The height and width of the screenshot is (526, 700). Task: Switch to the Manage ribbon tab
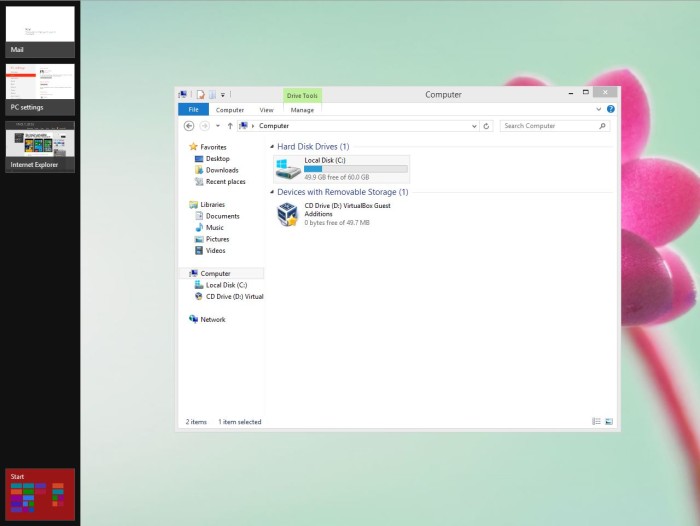pyautogui.click(x=302, y=110)
